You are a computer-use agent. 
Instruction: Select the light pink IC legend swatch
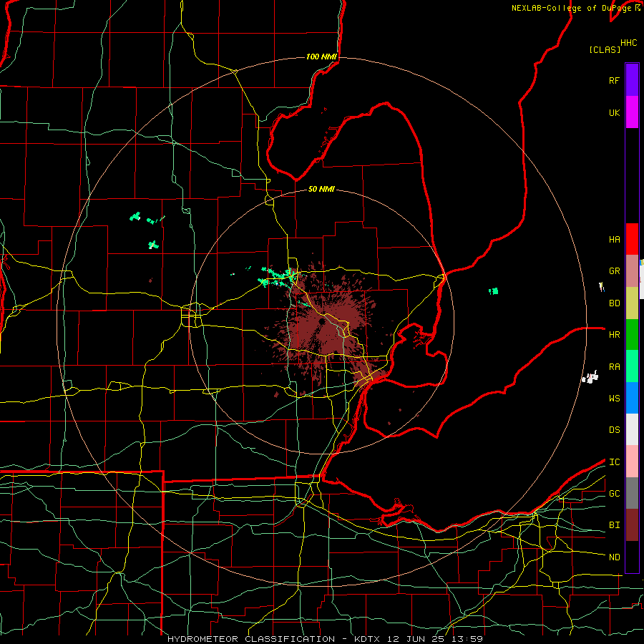click(632, 462)
